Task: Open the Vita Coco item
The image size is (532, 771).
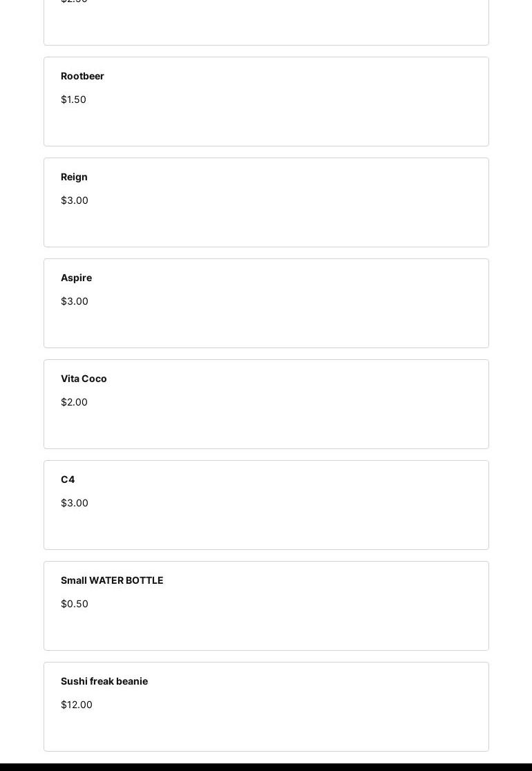Action: (84, 379)
